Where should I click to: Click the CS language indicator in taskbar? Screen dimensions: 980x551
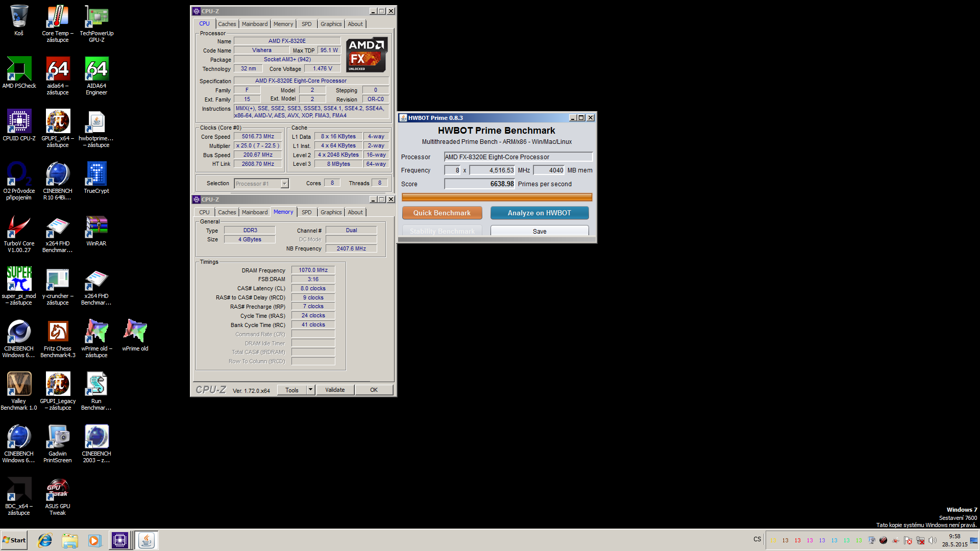pos(757,539)
